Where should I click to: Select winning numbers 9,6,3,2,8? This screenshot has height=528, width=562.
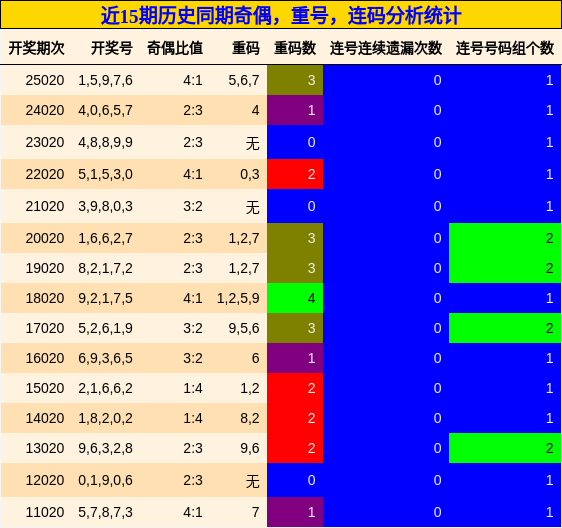click(x=105, y=448)
